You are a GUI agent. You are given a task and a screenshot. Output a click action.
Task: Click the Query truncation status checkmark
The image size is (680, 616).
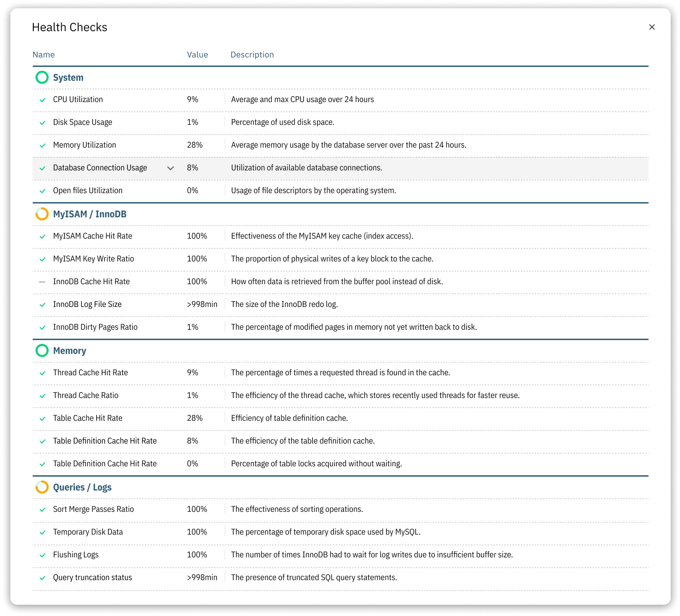click(x=42, y=578)
